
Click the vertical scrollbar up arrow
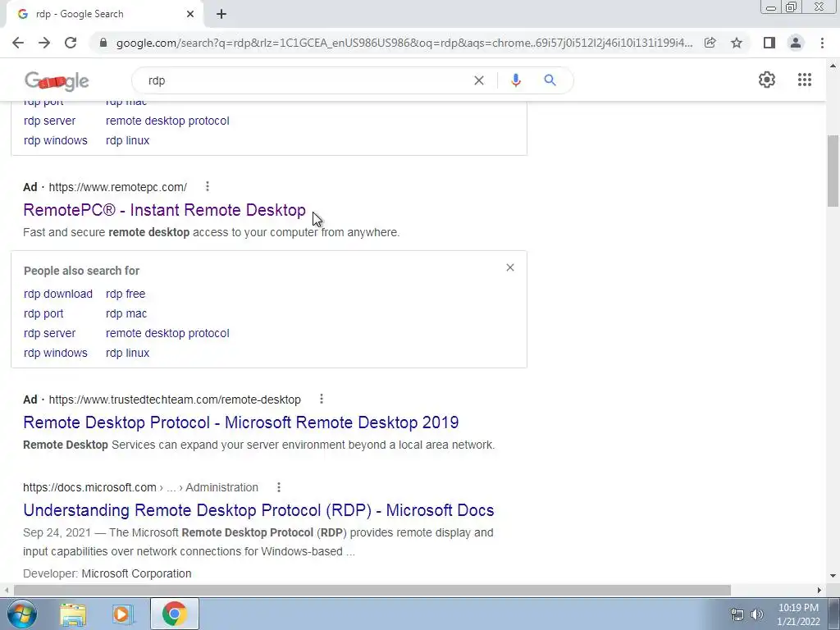click(833, 66)
